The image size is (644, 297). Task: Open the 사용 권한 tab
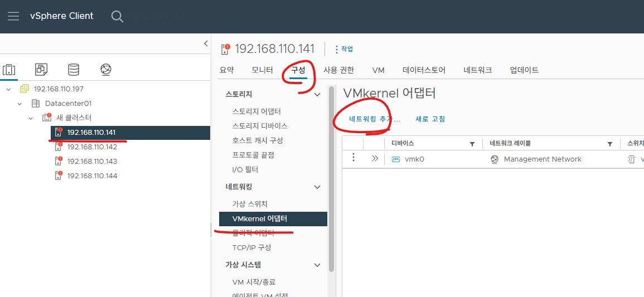pyautogui.click(x=339, y=70)
